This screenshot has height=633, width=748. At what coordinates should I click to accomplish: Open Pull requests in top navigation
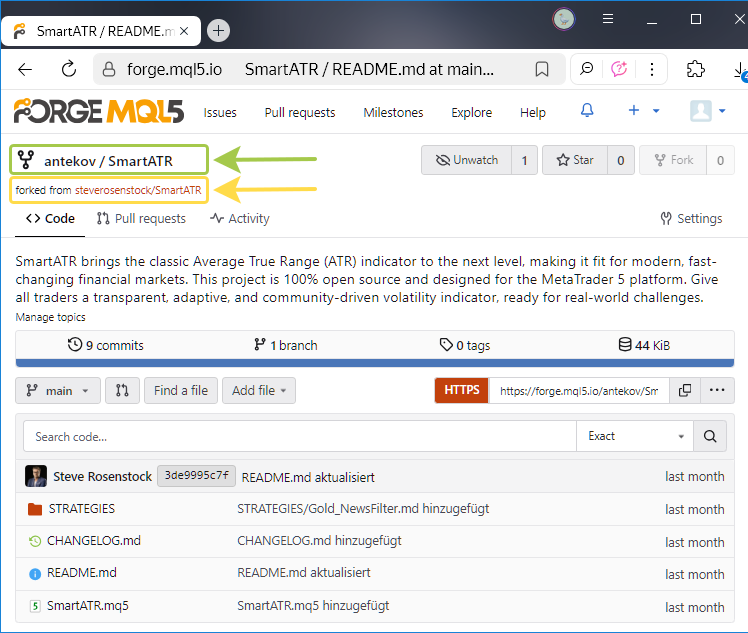click(x=300, y=113)
